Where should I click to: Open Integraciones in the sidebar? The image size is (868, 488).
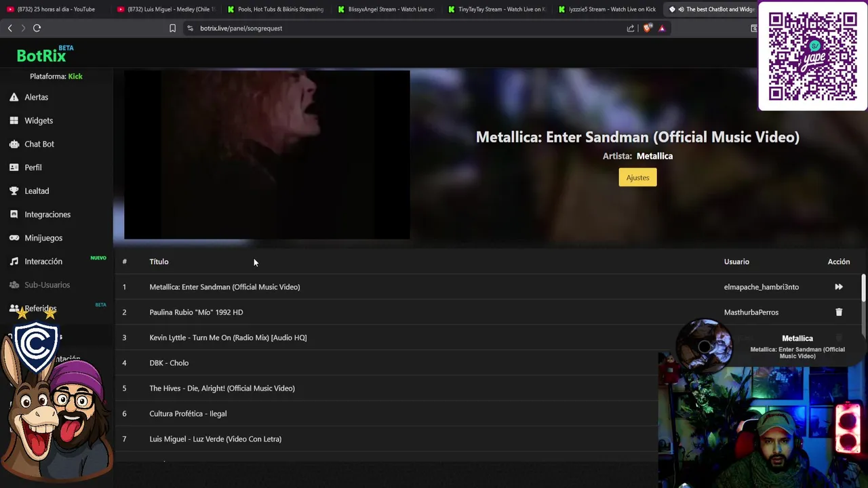(47, 214)
